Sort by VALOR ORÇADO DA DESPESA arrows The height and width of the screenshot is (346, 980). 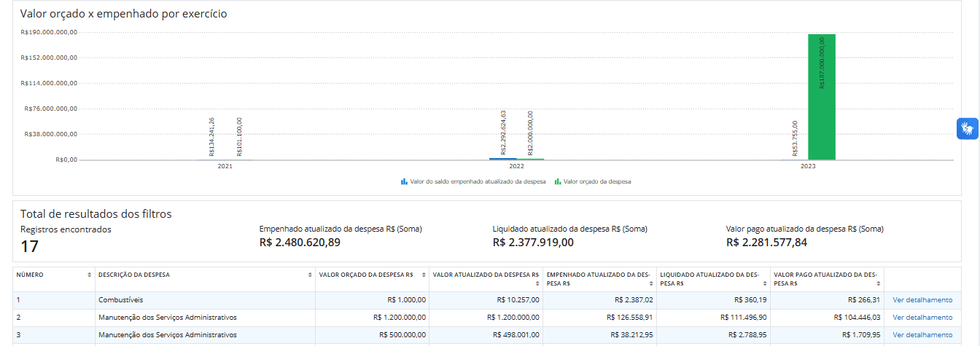pos(424,275)
